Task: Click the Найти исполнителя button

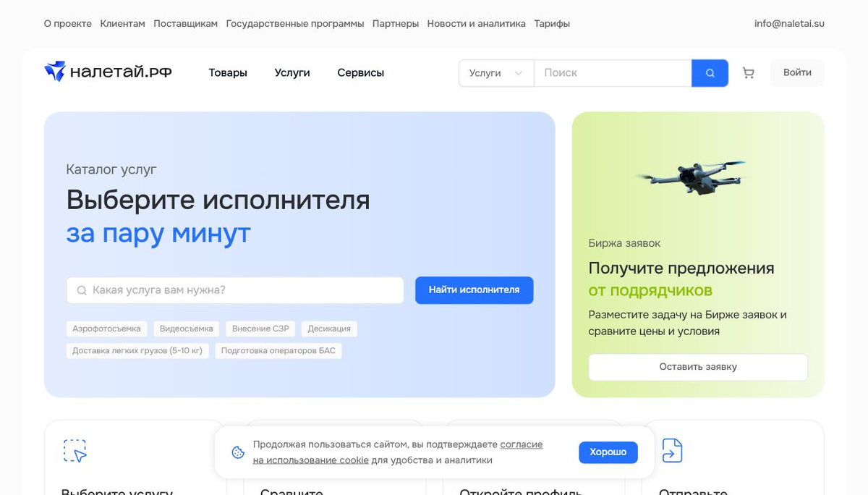Action: (x=474, y=289)
